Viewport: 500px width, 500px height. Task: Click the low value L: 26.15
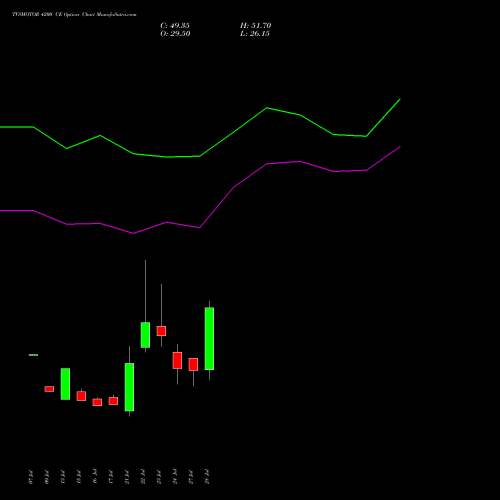point(255,34)
